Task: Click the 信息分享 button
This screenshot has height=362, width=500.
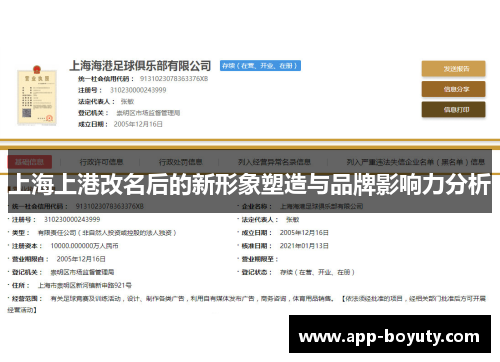Action: point(453,89)
